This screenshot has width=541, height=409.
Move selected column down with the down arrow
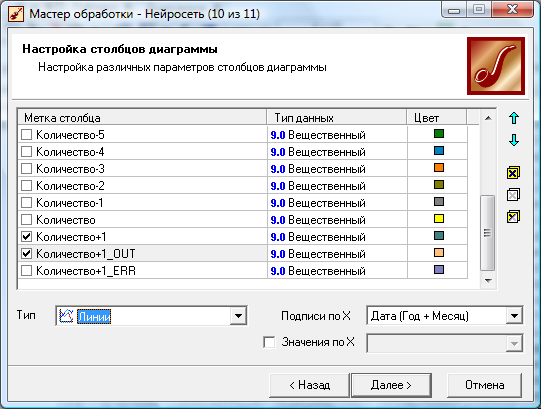coord(514,140)
